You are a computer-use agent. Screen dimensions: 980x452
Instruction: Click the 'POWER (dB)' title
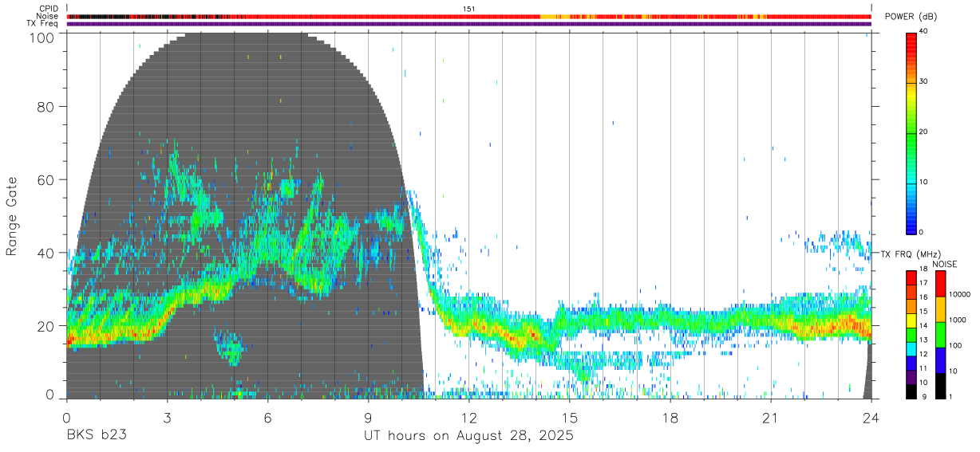(x=910, y=17)
